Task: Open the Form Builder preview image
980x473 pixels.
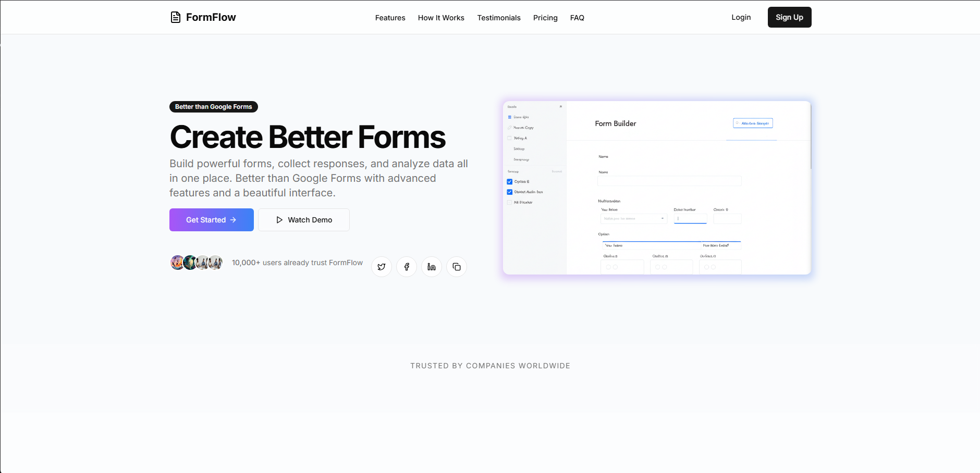Action: (657, 188)
